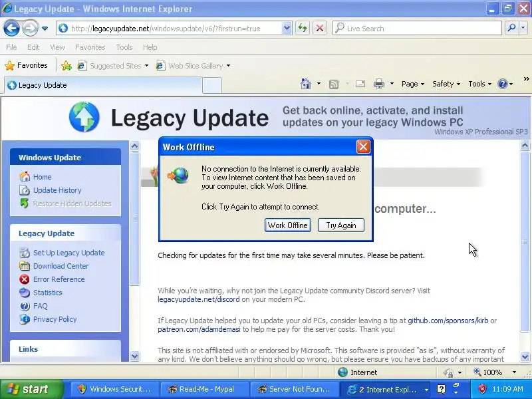Click the Statistics pie chart icon
This screenshot has width=532, height=399.
click(24, 293)
